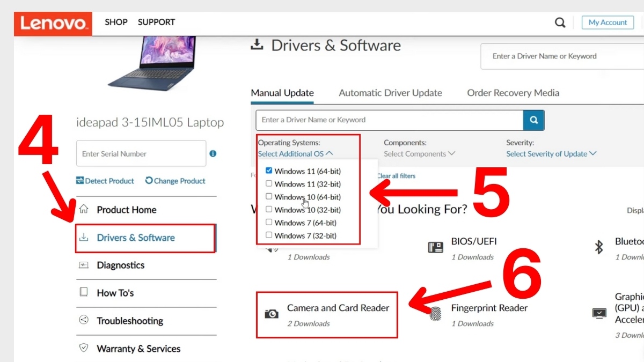
Task: Open the SUPPORT menu
Action: point(156,22)
